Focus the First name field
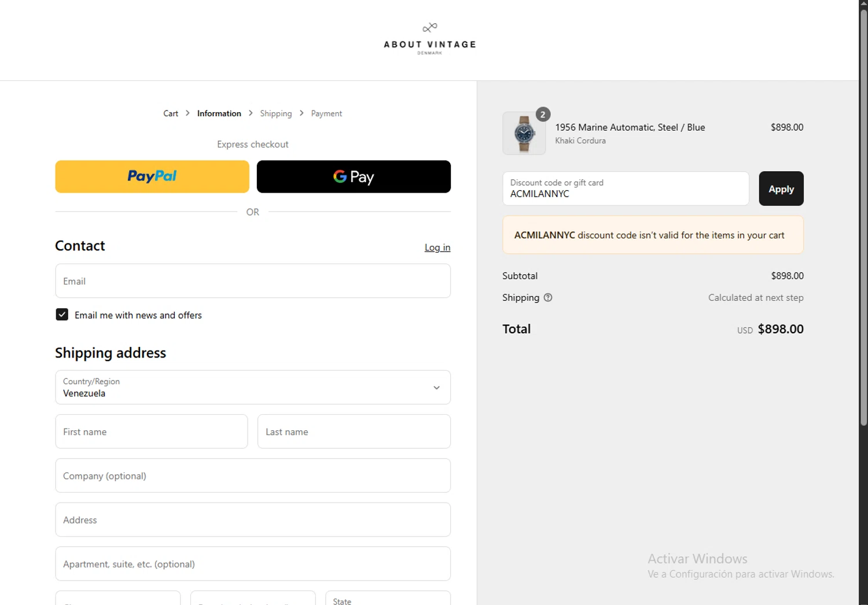The image size is (868, 605). coord(152,431)
